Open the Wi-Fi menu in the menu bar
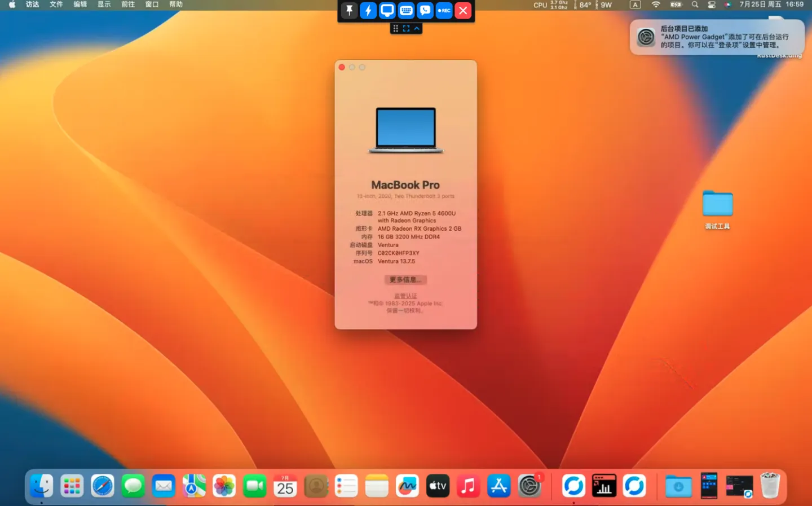 click(655, 5)
